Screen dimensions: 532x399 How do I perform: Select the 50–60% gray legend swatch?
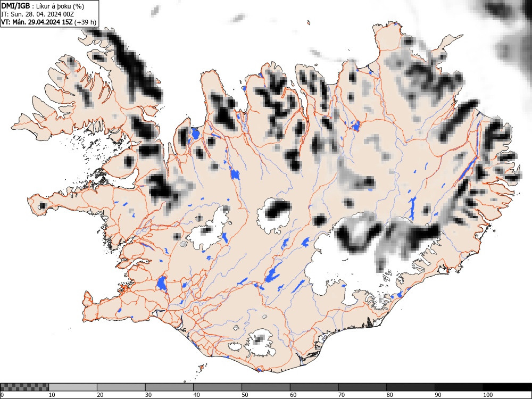click(x=265, y=387)
